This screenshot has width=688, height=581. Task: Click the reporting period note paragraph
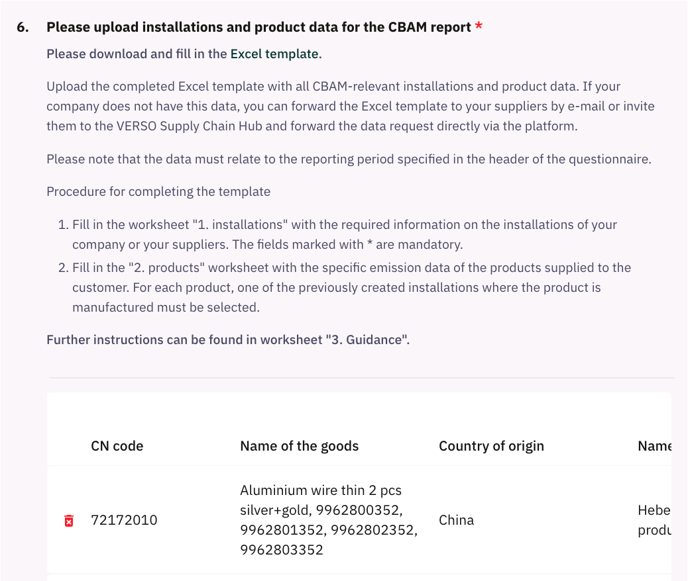(349, 159)
